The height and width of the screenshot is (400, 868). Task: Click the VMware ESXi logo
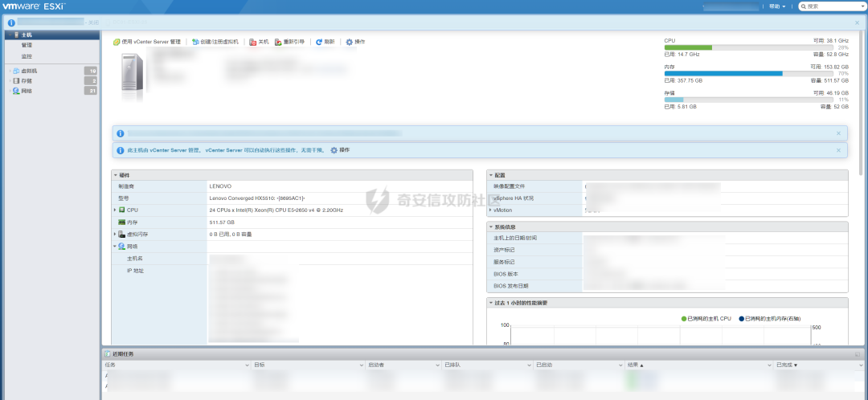pos(35,6)
